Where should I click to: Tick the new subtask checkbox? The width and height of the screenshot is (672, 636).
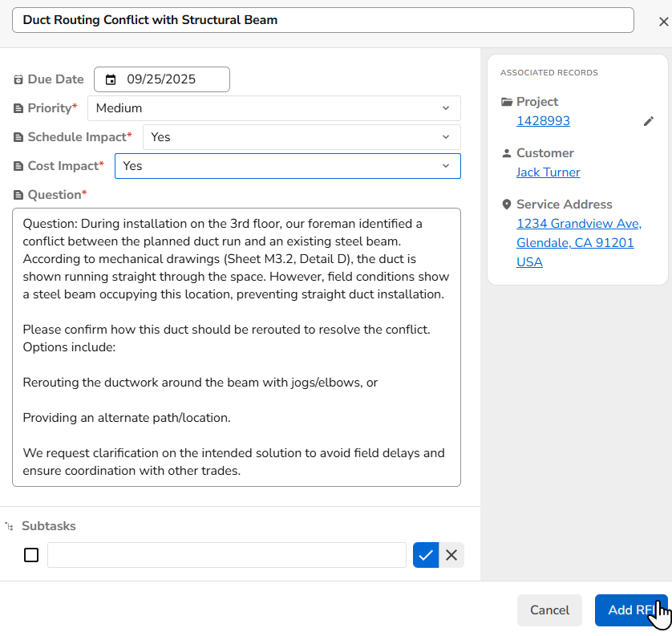point(31,555)
